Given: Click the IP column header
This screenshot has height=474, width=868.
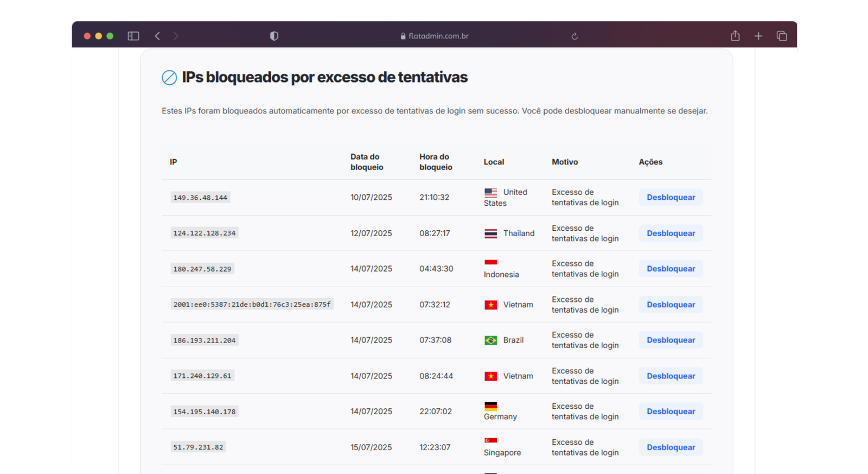Looking at the screenshot, I should tap(173, 162).
